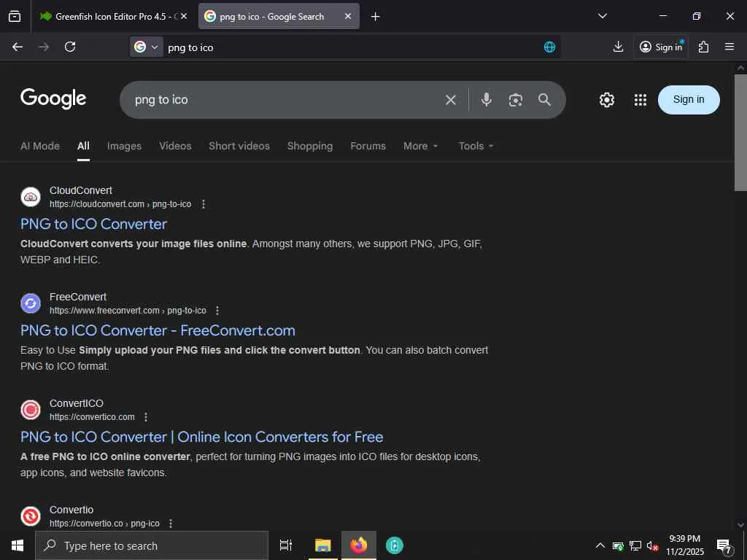Open PNG to ICO Converter - FreeConvert.com link
Image resolution: width=747 pixels, height=560 pixels.
click(158, 330)
